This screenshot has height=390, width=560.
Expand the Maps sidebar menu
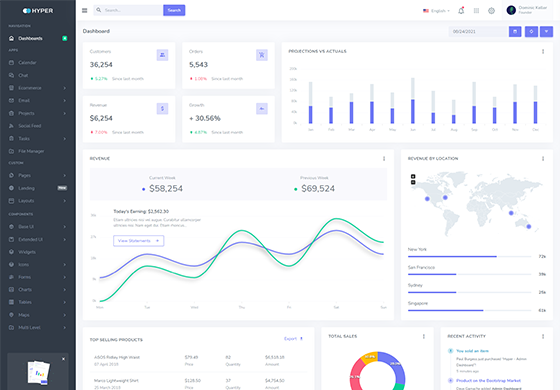(38, 315)
